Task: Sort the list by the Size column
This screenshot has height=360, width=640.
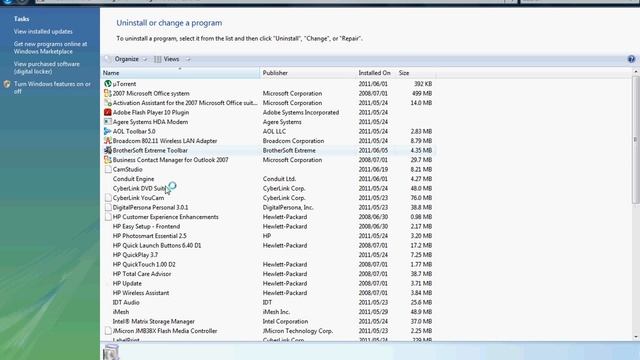Action: click(416, 73)
